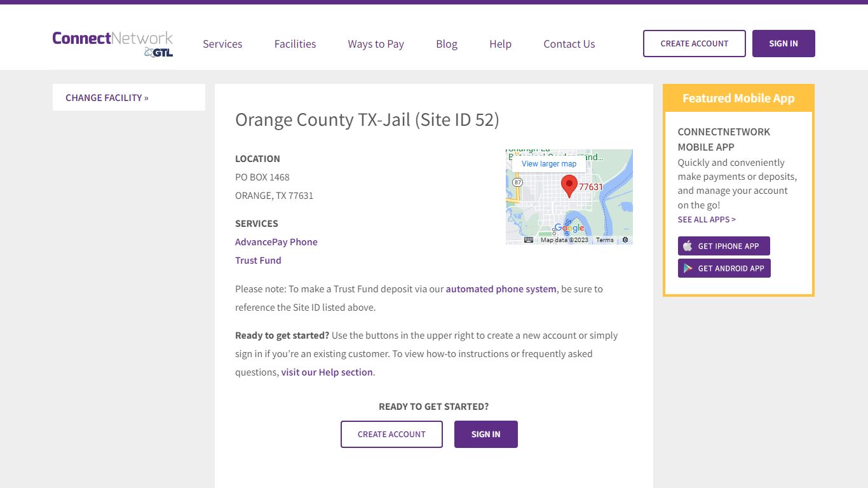Go to Ways to Pay
868x488 pixels.
pyautogui.click(x=376, y=44)
